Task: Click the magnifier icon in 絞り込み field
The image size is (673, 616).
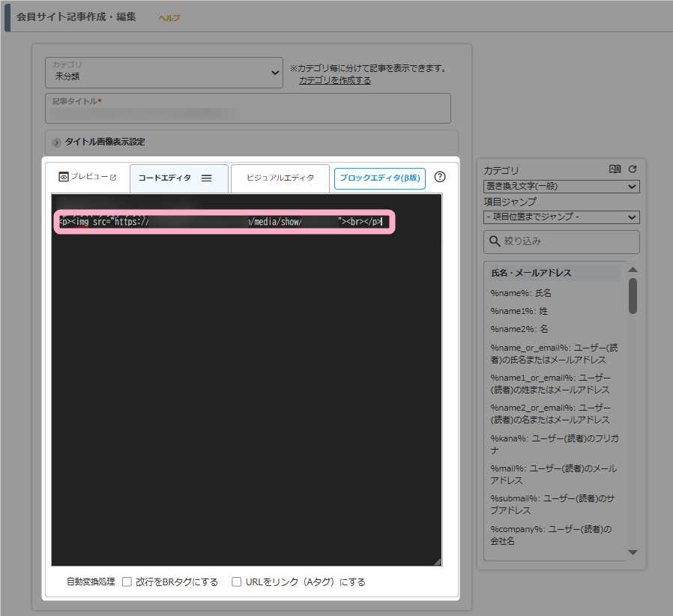Action: tap(495, 241)
